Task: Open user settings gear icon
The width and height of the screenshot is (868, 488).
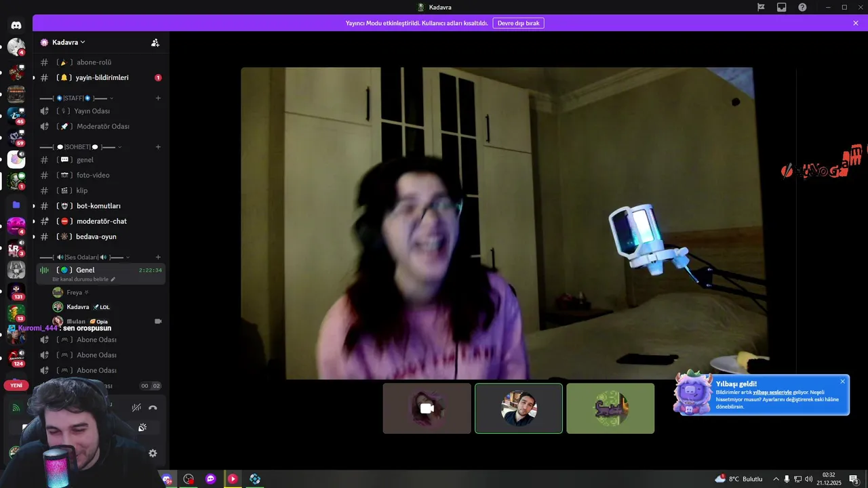Action: [x=153, y=453]
